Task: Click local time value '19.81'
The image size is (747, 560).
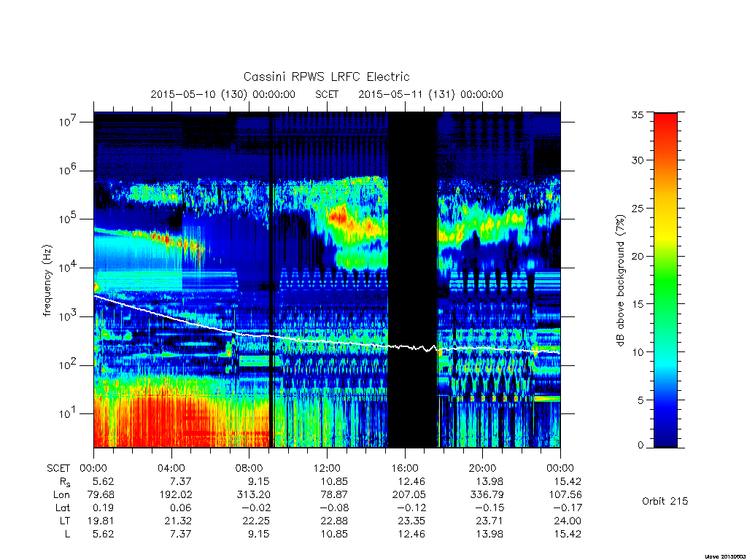Action: (101, 521)
